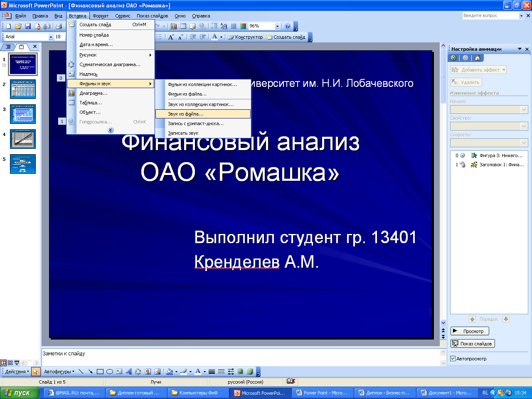This screenshot has height=399, width=532.
Task: Select the Line tool in the drawing toolbar
Action: (81, 372)
